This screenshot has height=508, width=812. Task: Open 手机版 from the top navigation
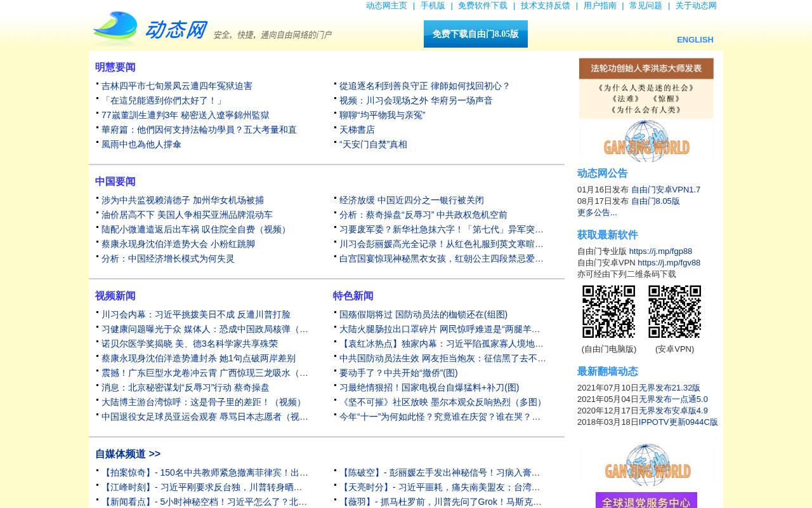pyautogui.click(x=433, y=6)
